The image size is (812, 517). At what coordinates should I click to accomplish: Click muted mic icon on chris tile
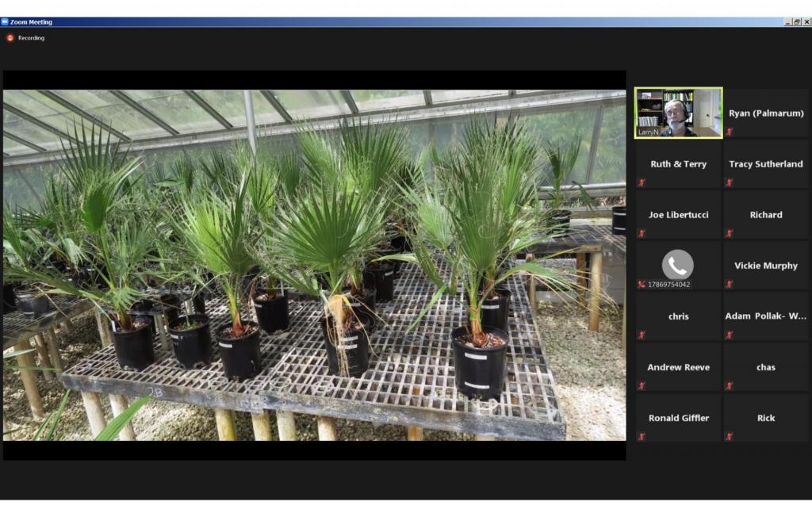642,335
